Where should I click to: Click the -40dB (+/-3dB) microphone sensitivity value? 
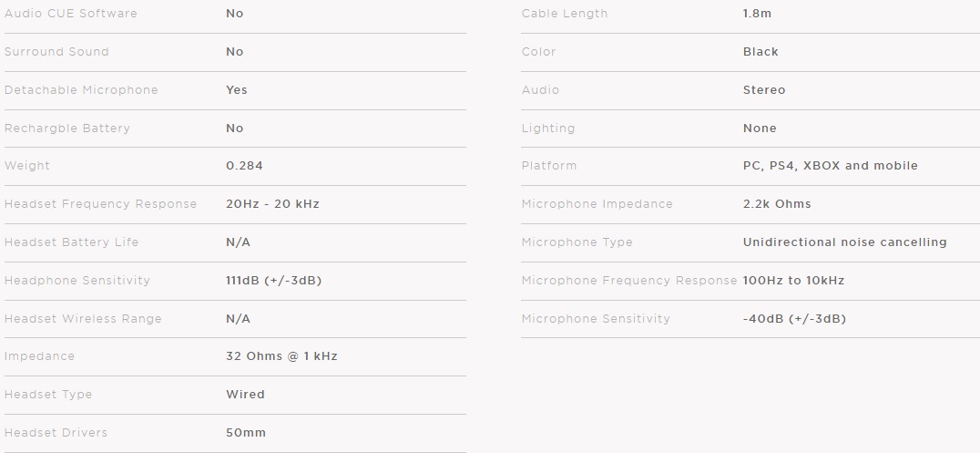794,319
